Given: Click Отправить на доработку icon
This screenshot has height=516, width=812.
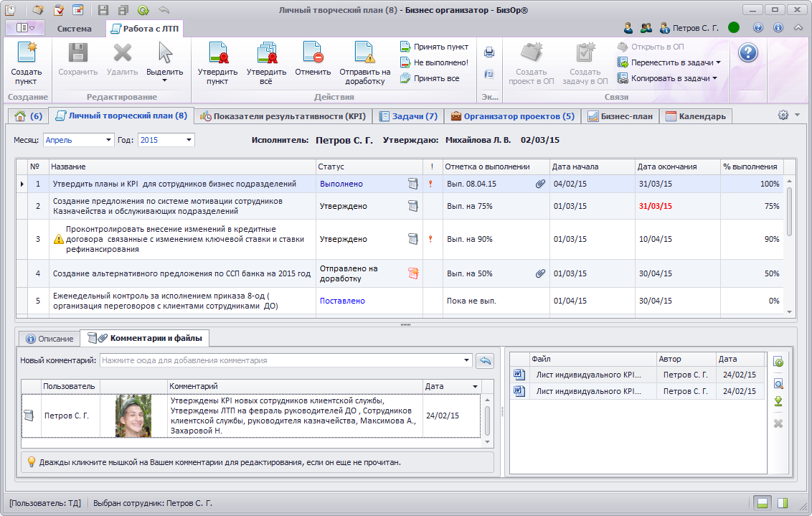Looking at the screenshot, I should pos(364,55).
